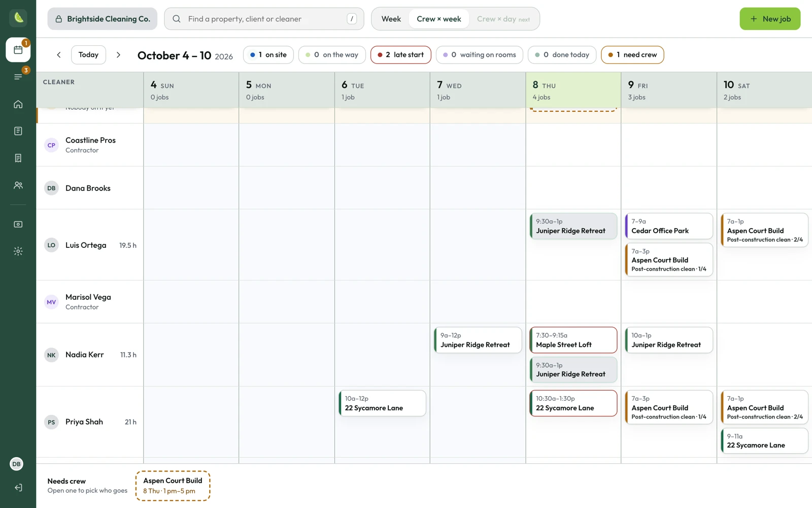Image resolution: width=812 pixels, height=508 pixels.
Task: Open the calendar schedule sidebar icon
Action: click(x=18, y=50)
